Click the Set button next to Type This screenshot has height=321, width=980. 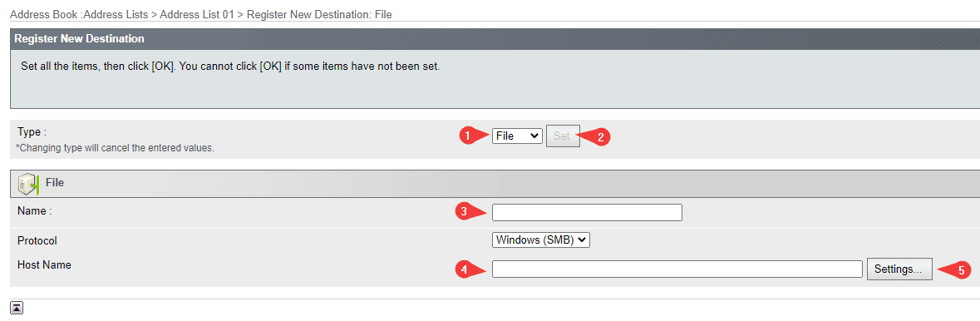click(563, 136)
